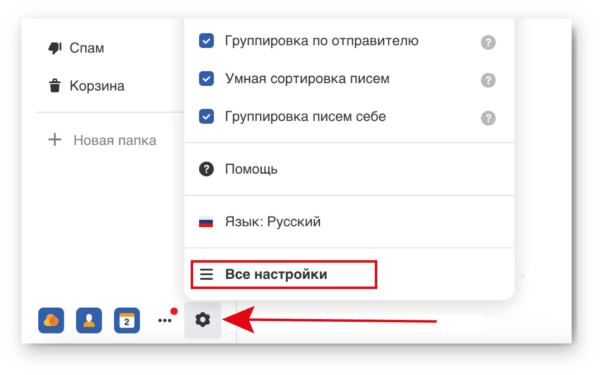The image size is (600, 375).
Task: Show help for smart sorting option
Action: click(488, 80)
